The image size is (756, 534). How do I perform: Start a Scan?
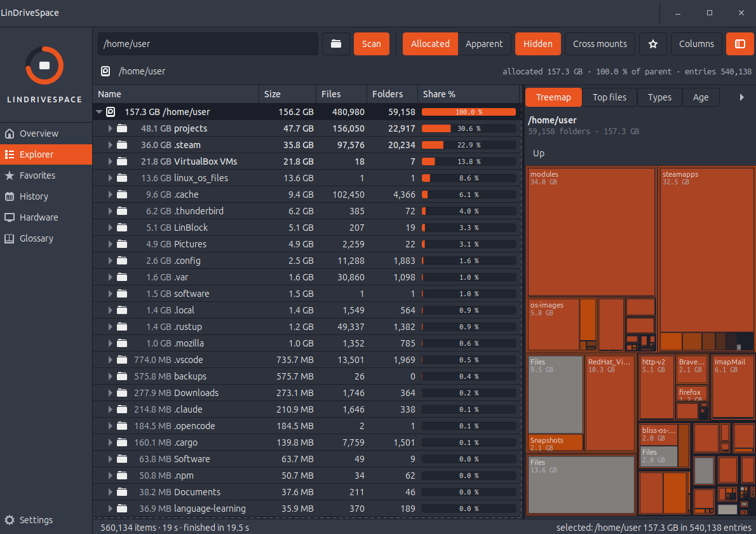371,44
